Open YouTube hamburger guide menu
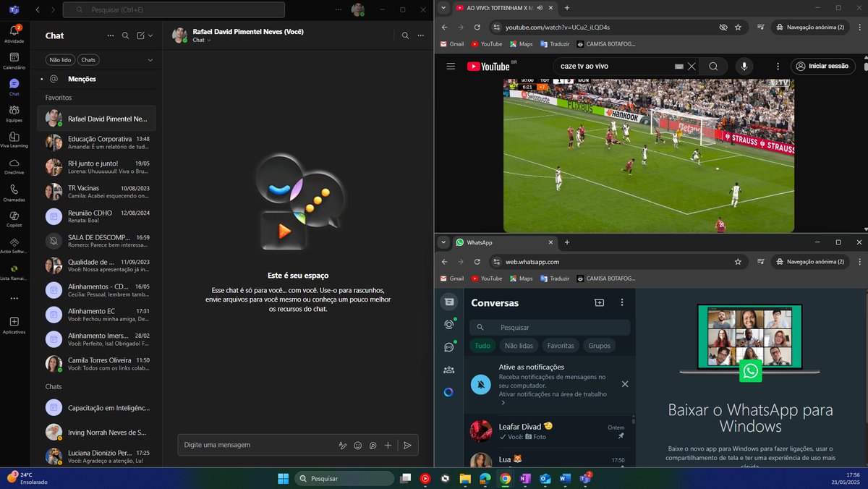 click(x=451, y=66)
